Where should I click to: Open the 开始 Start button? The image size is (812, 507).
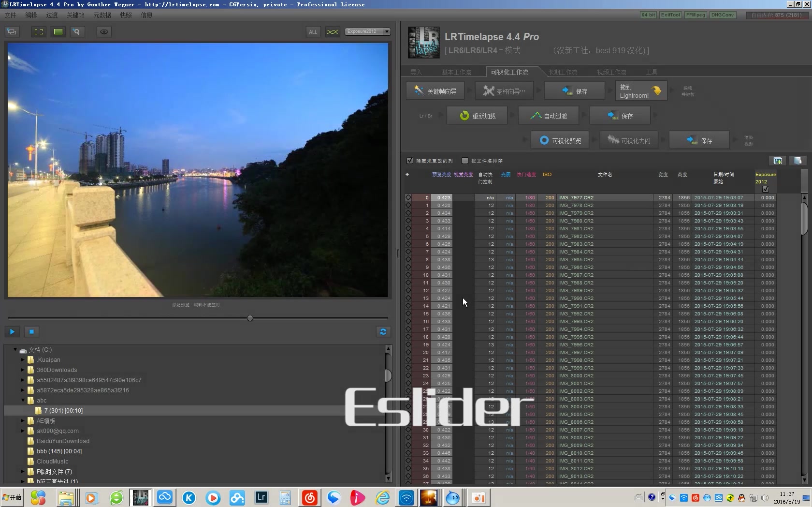(x=12, y=497)
